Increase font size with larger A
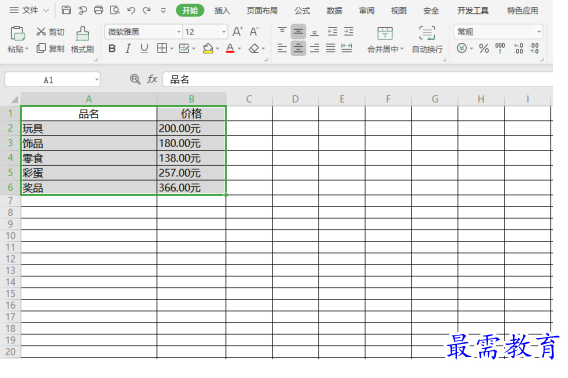 [x=237, y=32]
